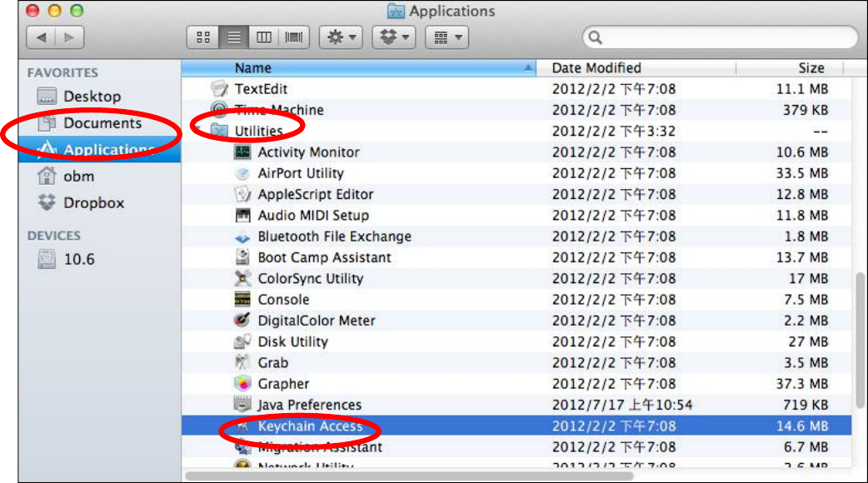The image size is (868, 483).
Task: Click the 379 KB Time Machine size
Action: click(x=806, y=110)
